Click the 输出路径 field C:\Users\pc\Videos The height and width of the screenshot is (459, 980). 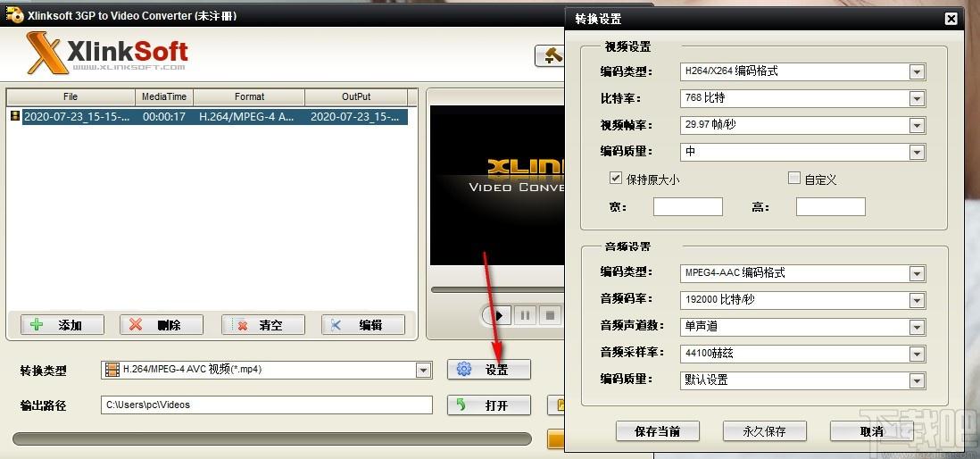click(266, 405)
